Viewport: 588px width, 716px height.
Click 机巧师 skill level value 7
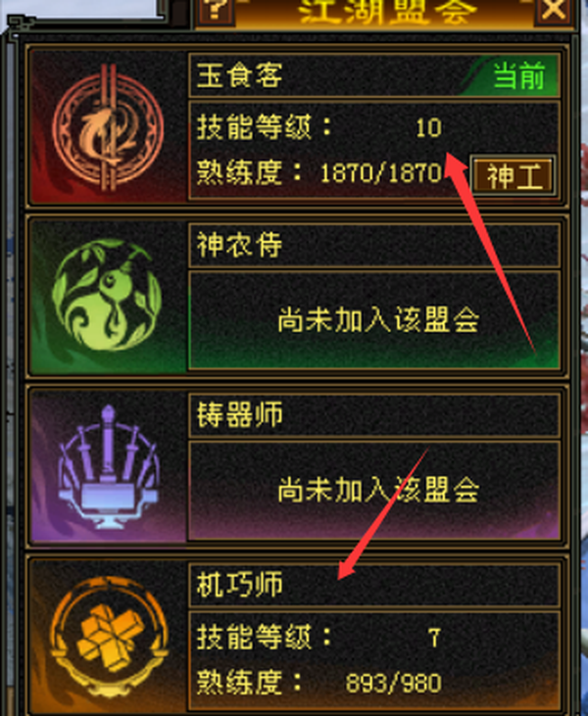[434, 638]
